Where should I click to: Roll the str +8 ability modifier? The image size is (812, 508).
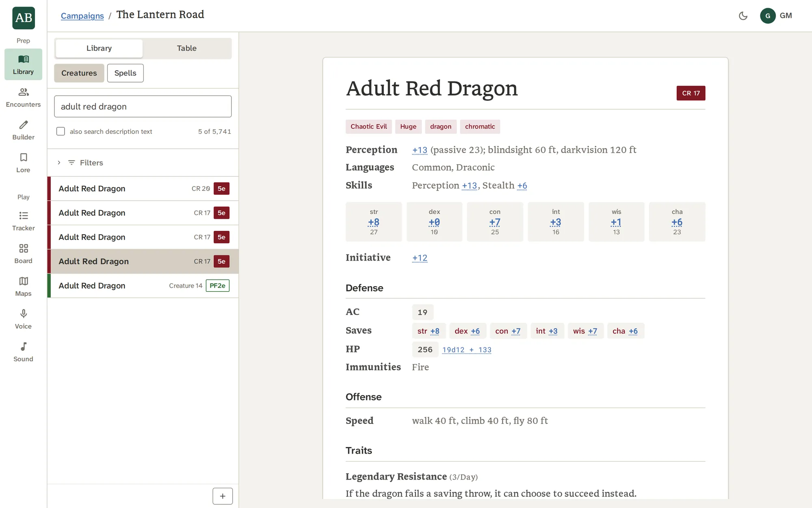click(374, 222)
